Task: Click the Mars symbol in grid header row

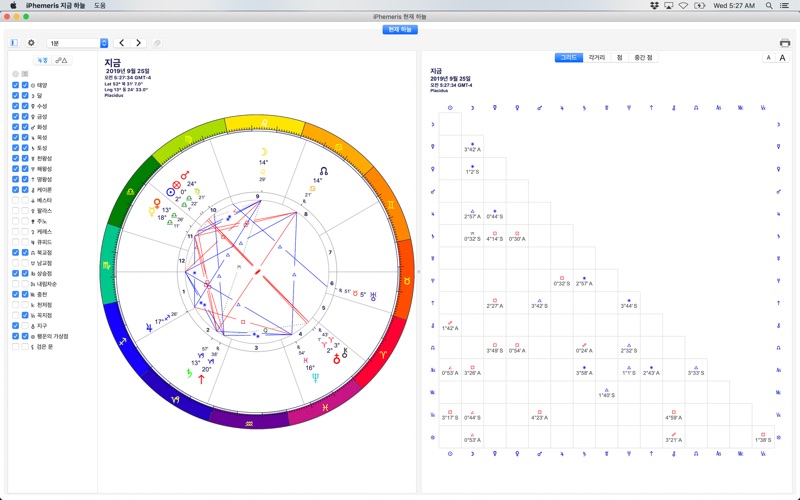Action: click(x=539, y=108)
